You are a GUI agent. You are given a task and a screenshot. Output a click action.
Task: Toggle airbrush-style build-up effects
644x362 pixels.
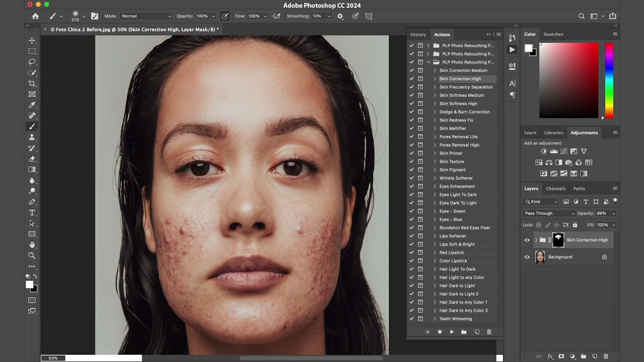pos(276,16)
